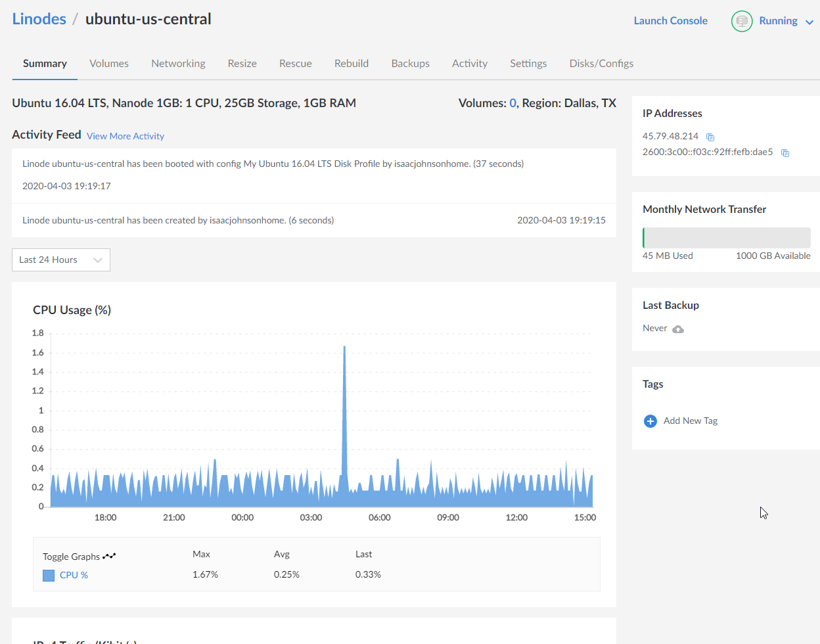This screenshot has height=644, width=820.
Task: Click the Avg value 0.25%
Action: point(286,575)
